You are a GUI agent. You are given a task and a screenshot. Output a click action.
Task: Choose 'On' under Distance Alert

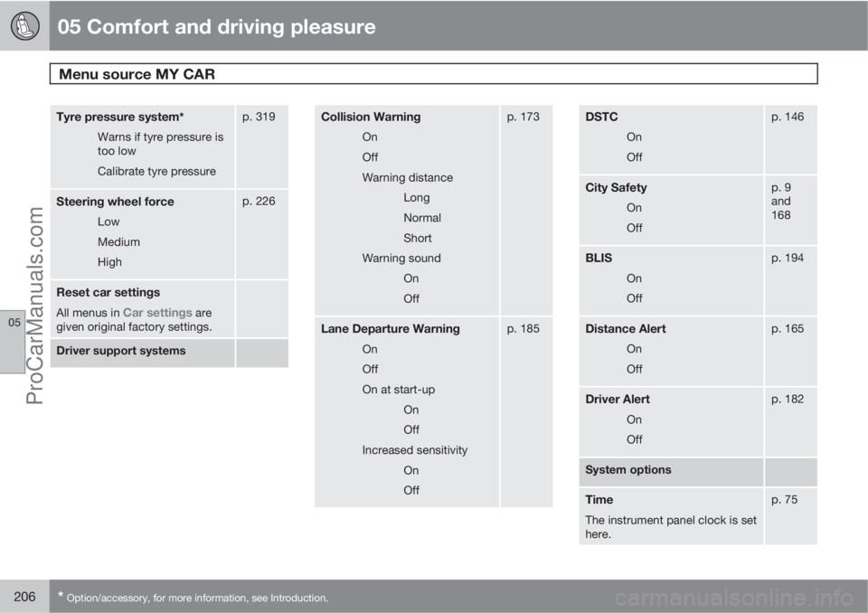(635, 349)
